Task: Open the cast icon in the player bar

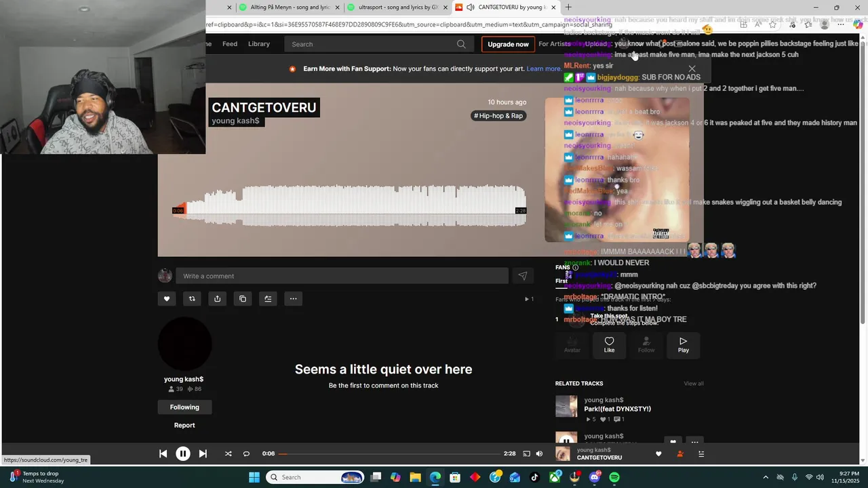Action: pos(526,453)
